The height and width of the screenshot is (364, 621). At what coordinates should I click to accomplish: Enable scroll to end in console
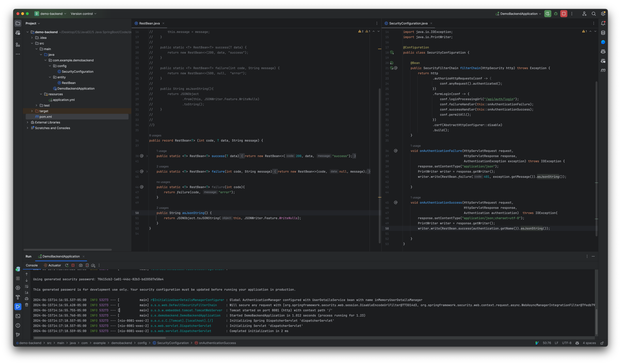(x=27, y=292)
